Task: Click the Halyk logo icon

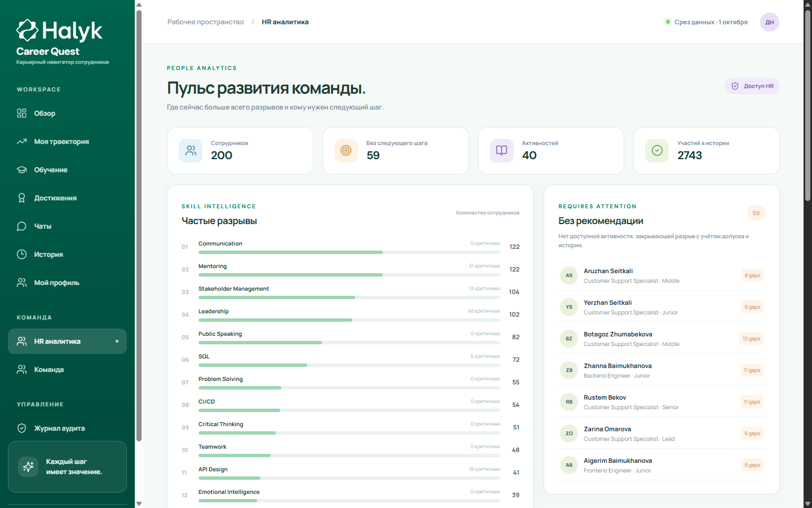Action: pyautogui.click(x=28, y=30)
